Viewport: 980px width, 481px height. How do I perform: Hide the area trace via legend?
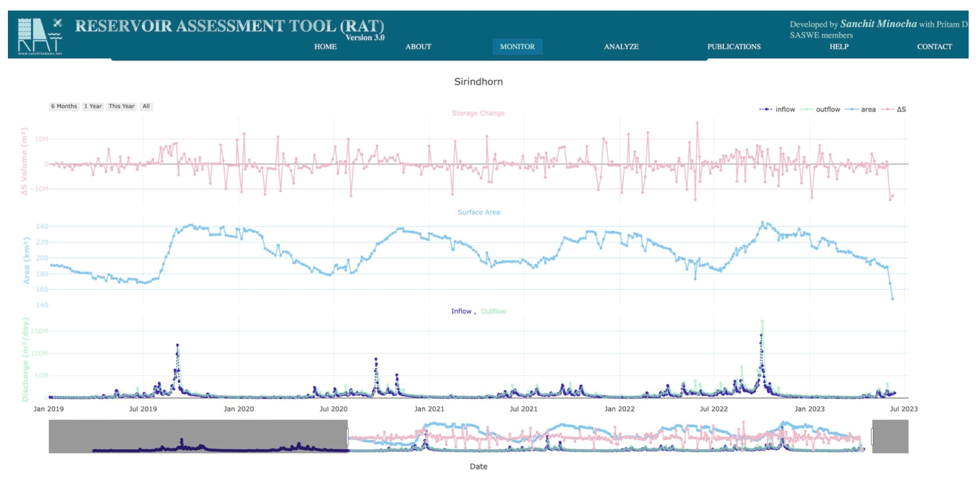click(868, 110)
